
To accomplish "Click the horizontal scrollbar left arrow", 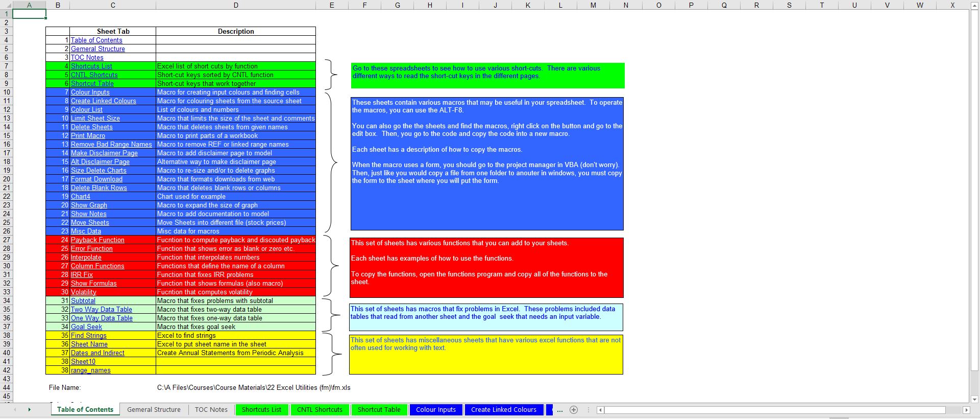I will [x=601, y=410].
